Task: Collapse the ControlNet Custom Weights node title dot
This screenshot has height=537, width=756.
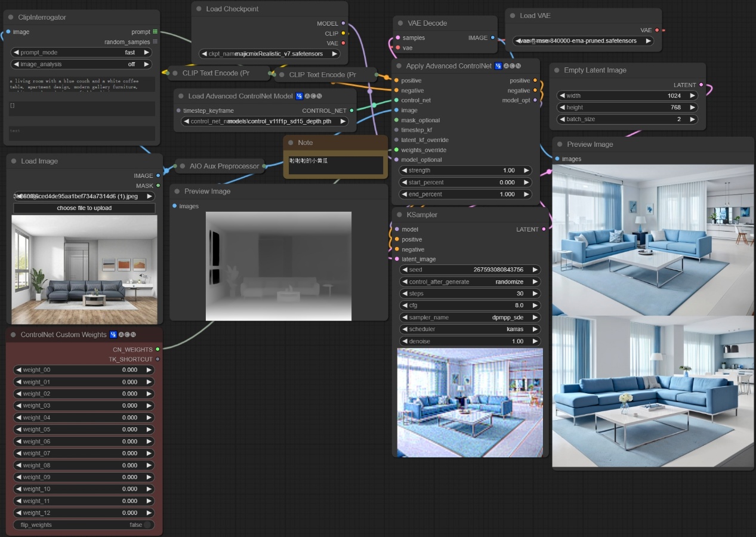Action: (14, 335)
